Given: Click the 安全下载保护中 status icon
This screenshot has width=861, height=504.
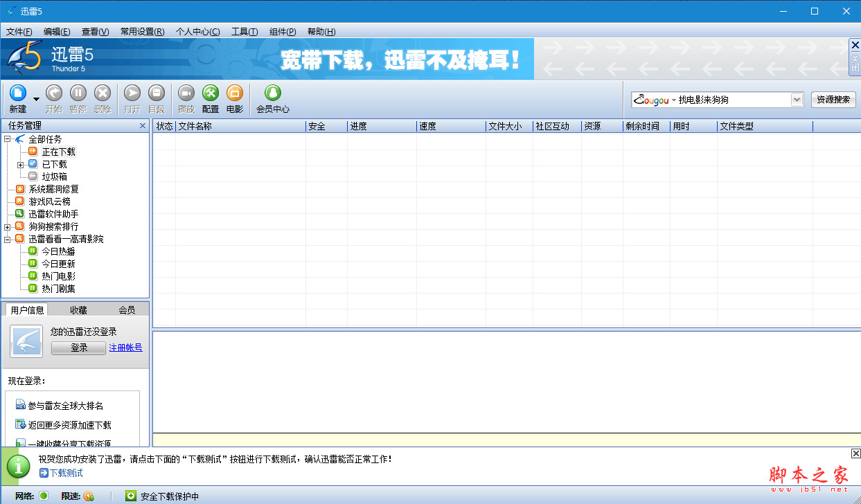Looking at the screenshot, I should pos(131,496).
